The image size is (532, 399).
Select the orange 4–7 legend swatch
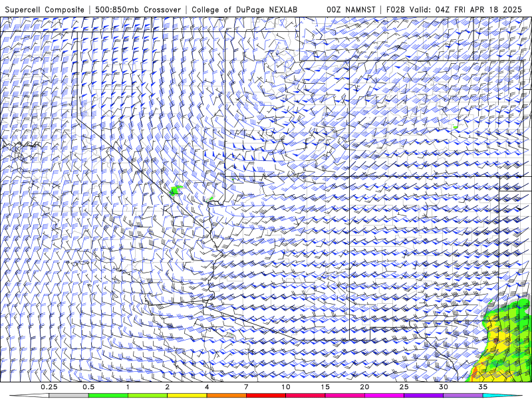pos(226,396)
